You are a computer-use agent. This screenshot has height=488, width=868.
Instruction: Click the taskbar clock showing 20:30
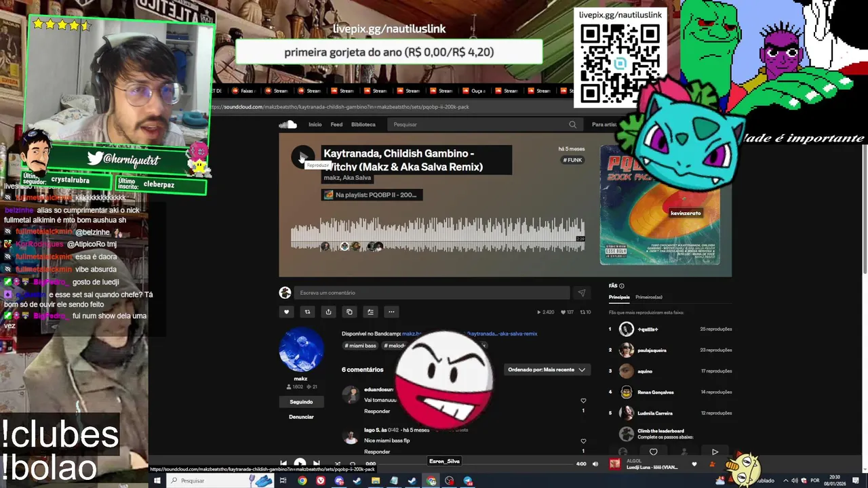click(833, 481)
